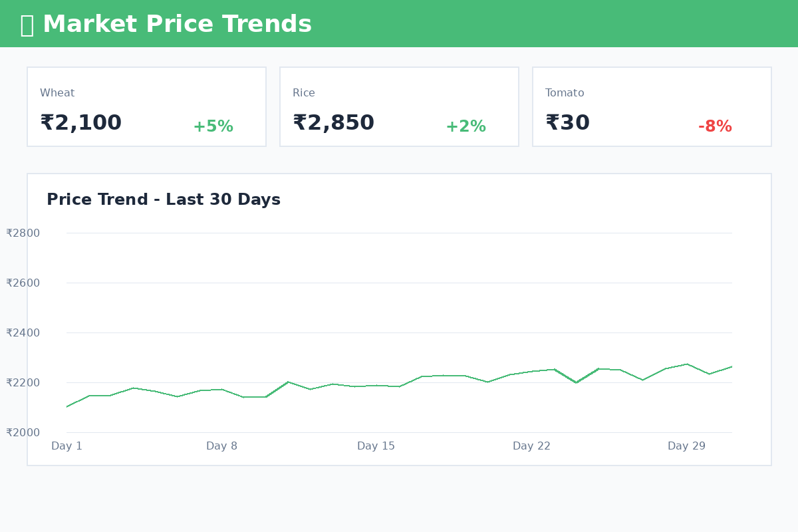798x532 pixels.
Task: Click the +5% Wheat change indicator
Action: point(213,126)
